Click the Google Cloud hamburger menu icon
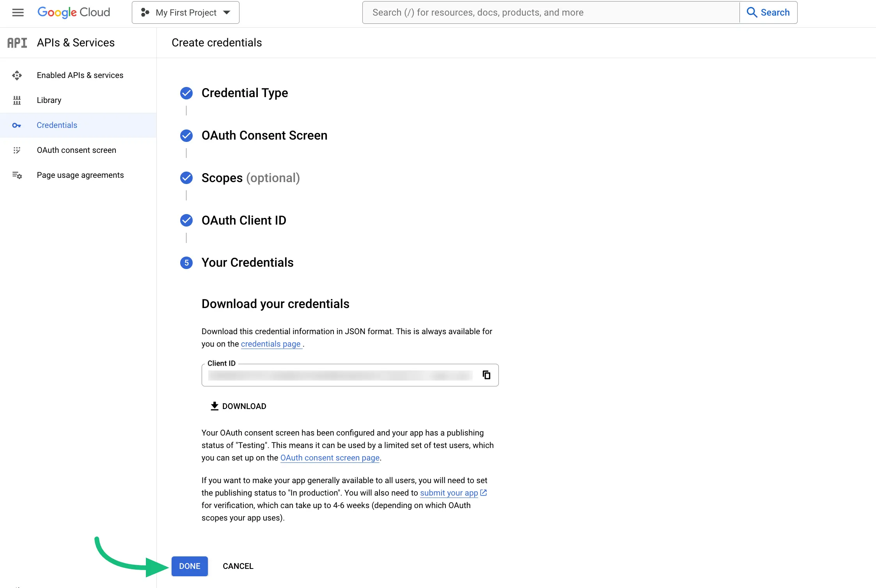 (x=18, y=12)
